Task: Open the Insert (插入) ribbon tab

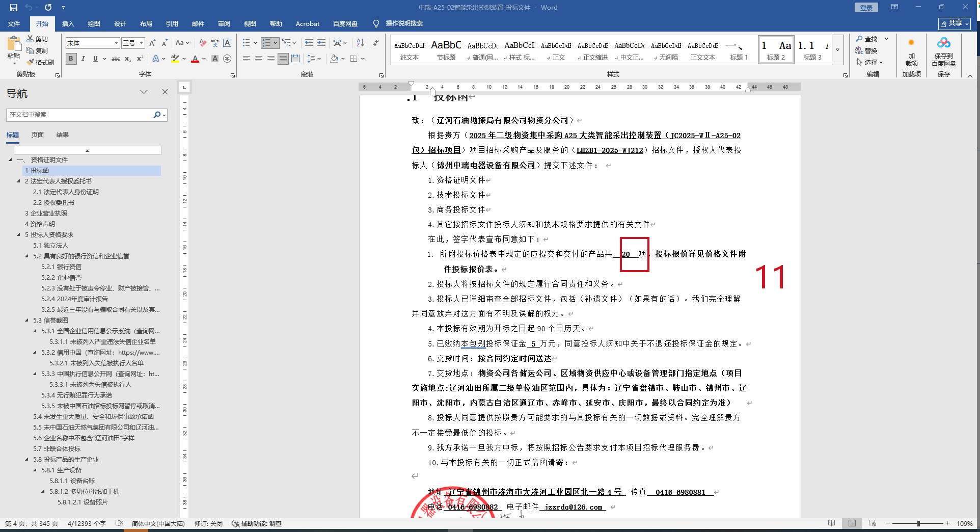Action: coord(68,24)
